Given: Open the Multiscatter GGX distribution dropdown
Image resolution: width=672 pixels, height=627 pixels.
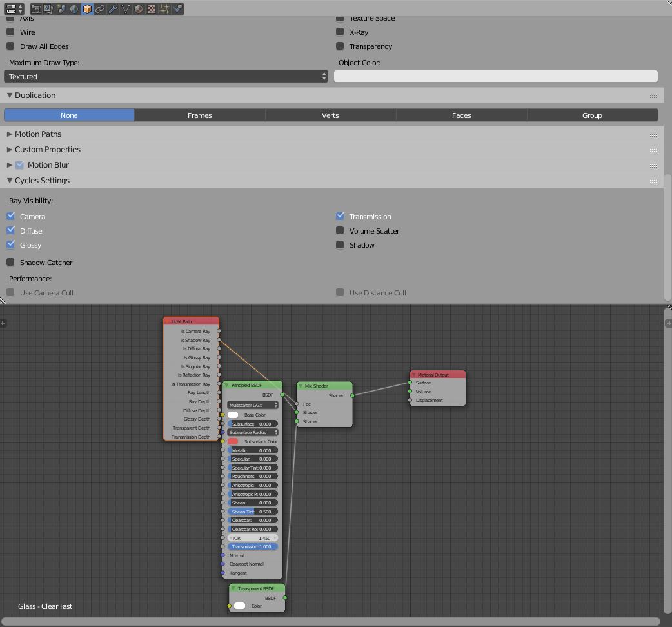Looking at the screenshot, I should point(253,405).
